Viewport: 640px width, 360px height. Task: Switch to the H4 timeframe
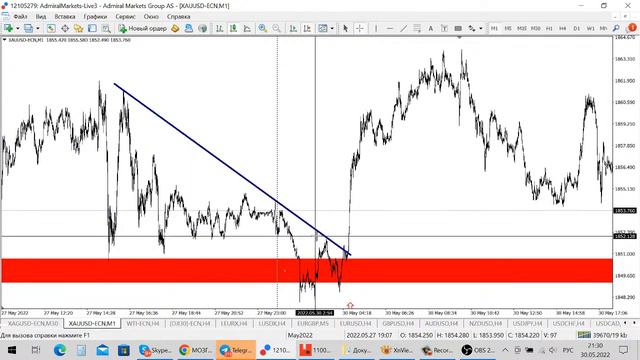pos(563,28)
